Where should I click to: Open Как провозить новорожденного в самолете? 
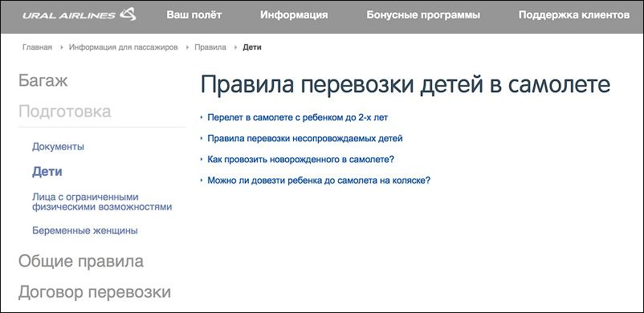click(300, 159)
